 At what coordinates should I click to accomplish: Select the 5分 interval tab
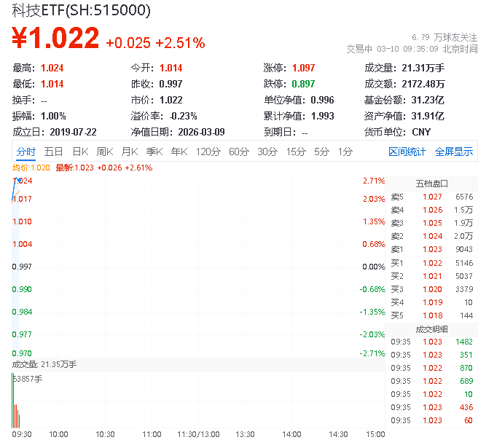[322, 152]
